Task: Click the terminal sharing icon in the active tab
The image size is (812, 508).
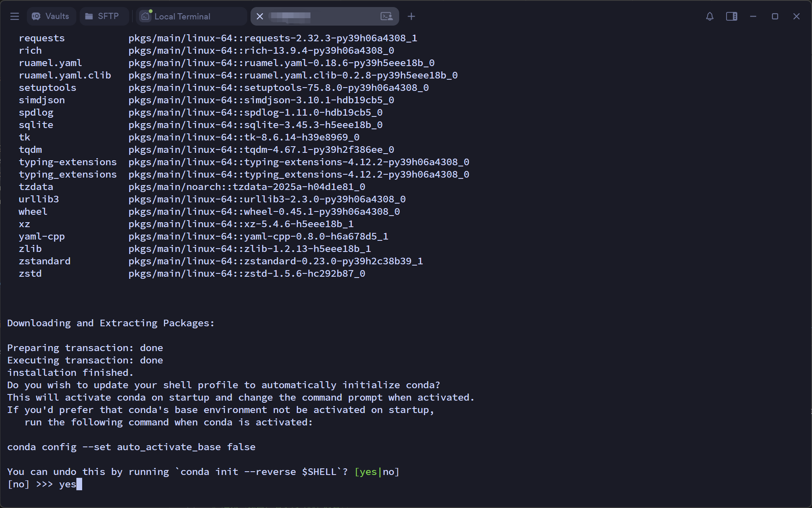Action: point(386,17)
